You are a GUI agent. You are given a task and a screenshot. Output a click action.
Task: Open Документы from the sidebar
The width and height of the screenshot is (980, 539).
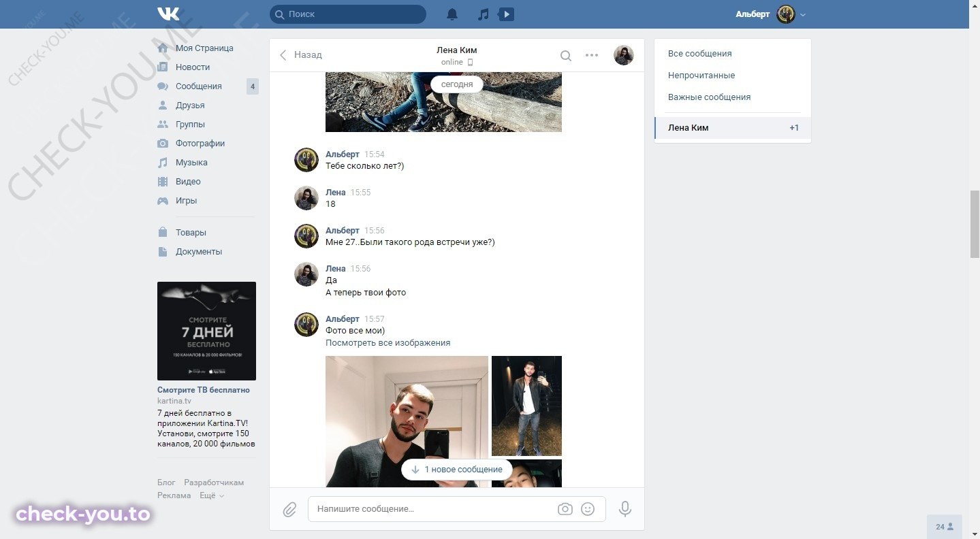(x=199, y=252)
